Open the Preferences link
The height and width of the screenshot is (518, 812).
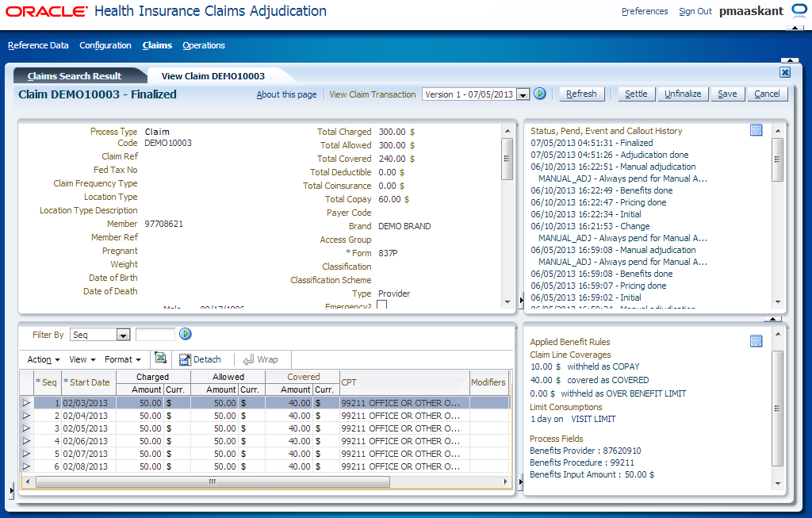[x=645, y=11]
